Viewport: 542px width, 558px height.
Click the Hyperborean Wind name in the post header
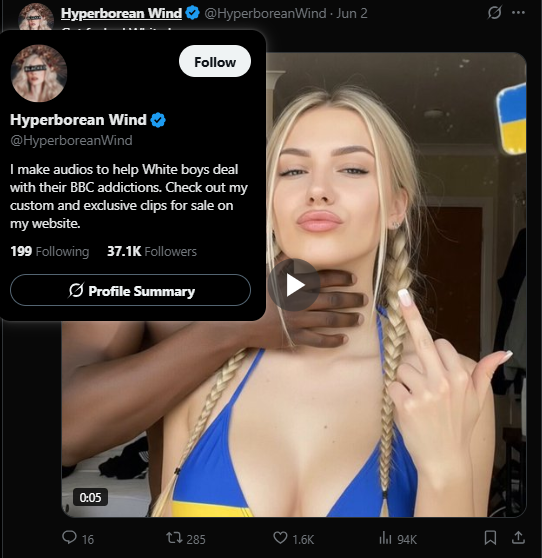121,13
